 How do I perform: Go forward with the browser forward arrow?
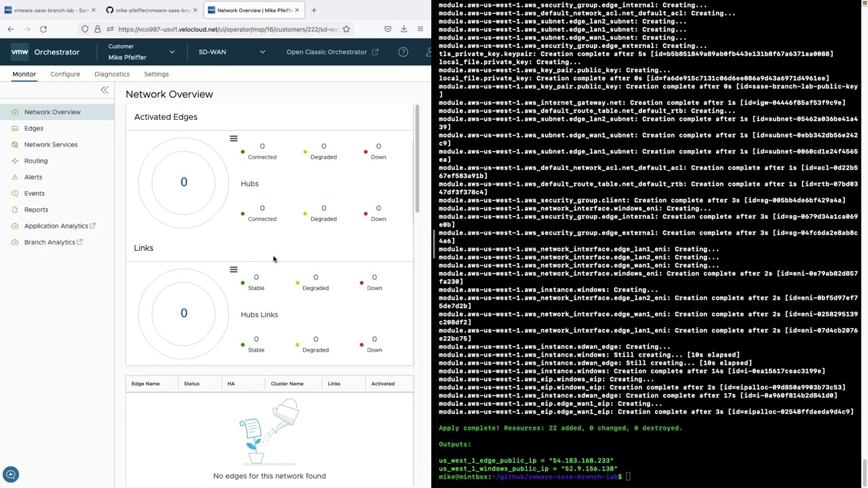[x=27, y=29]
